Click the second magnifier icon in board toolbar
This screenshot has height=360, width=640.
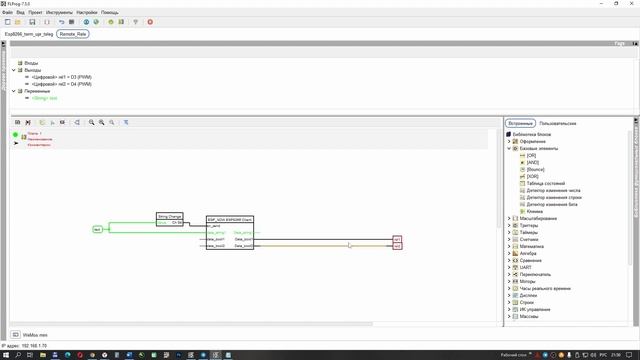point(101,122)
